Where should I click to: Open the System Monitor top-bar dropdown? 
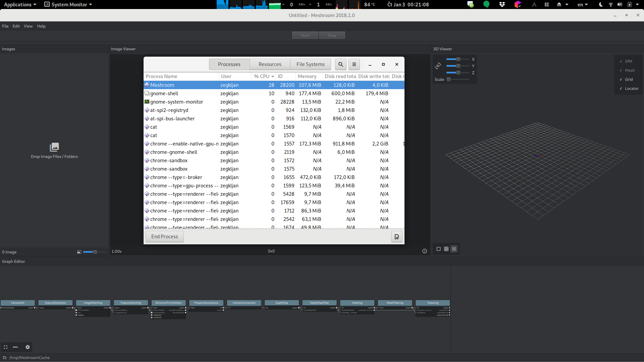(x=68, y=4)
